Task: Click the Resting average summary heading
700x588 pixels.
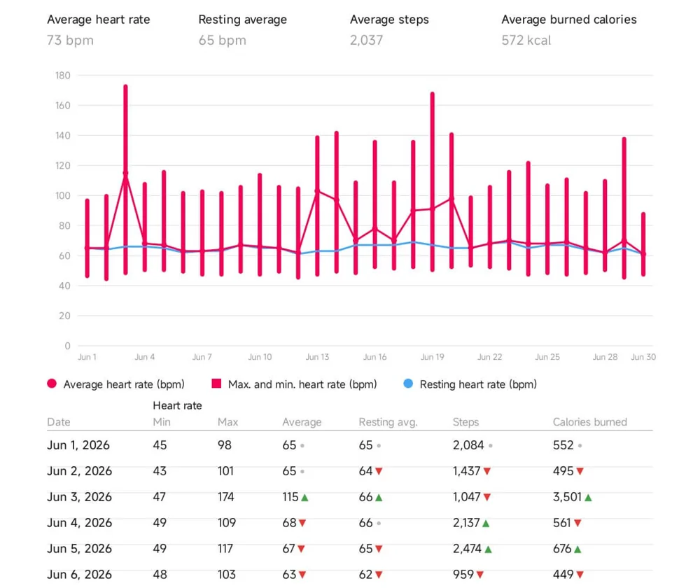Action: 243,20
